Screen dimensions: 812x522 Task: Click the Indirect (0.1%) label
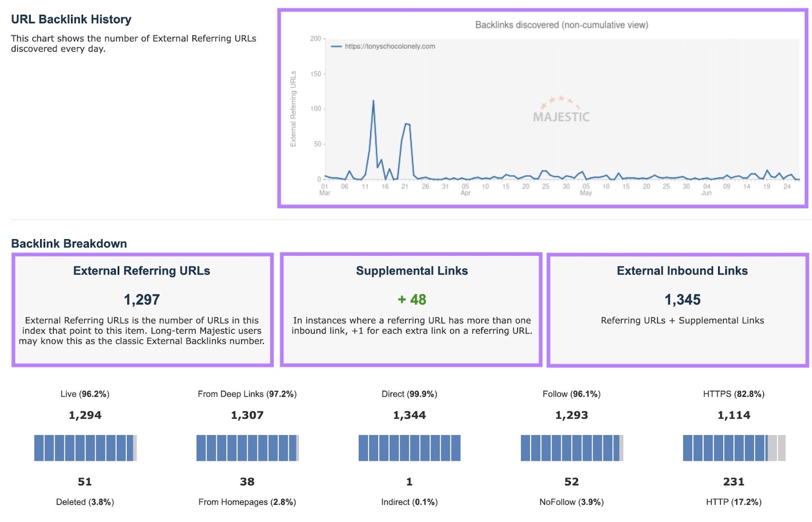[x=410, y=502]
